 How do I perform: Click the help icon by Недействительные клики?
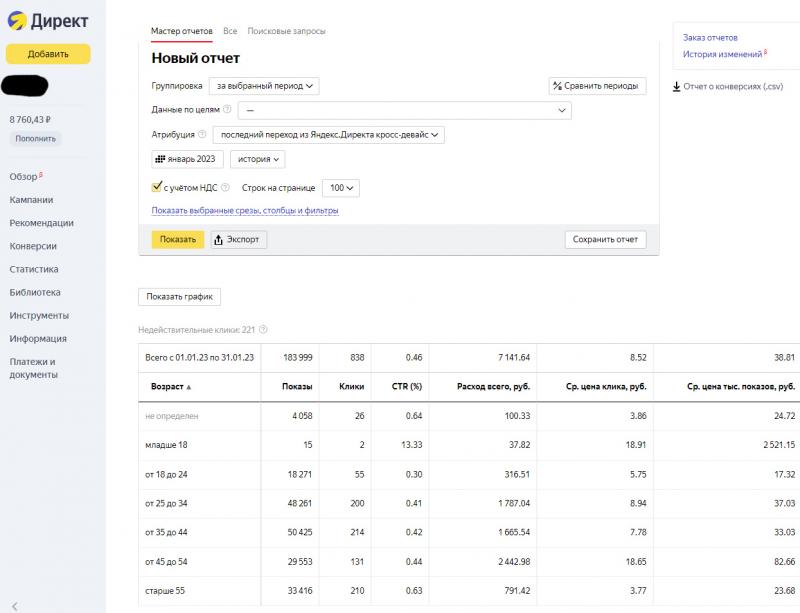click(x=263, y=330)
